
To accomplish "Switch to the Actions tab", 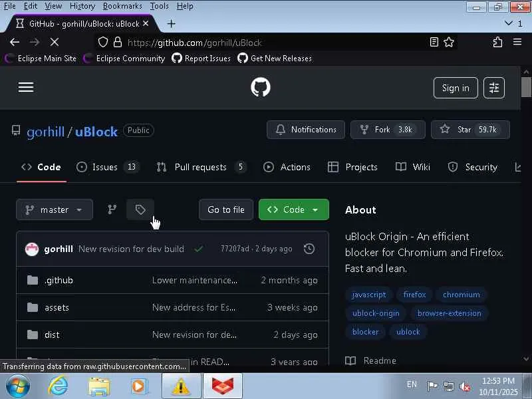I will [x=287, y=167].
